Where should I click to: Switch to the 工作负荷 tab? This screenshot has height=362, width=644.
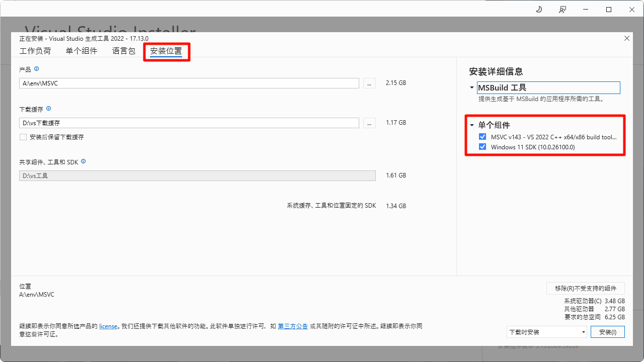click(x=35, y=50)
